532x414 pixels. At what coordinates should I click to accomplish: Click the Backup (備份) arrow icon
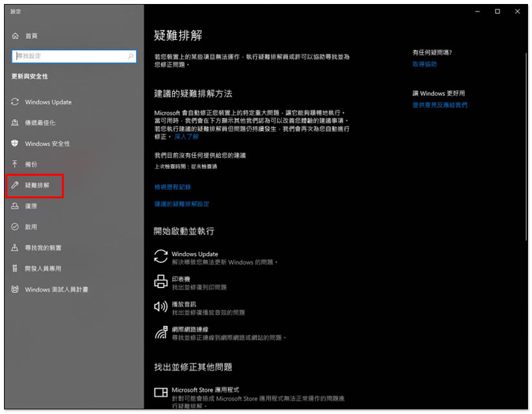point(15,164)
